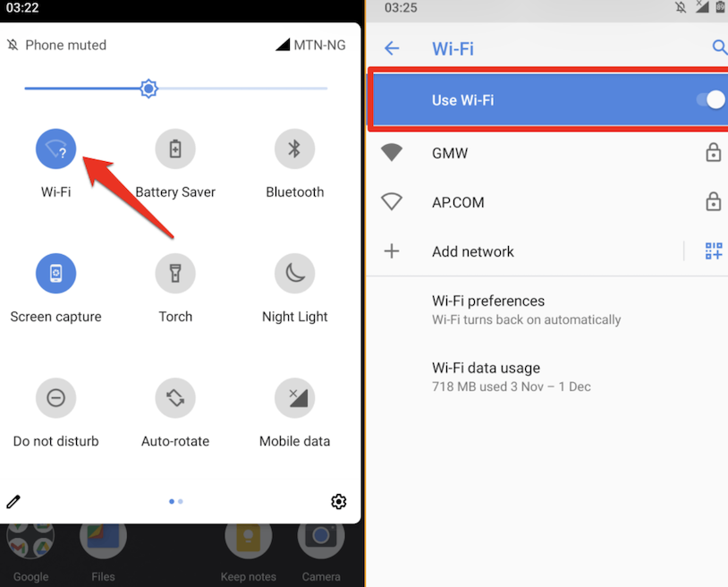Adjust the brightness slider thumb
728x587 pixels.
[148, 89]
